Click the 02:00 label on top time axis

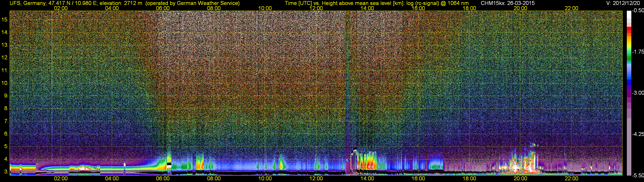[x=61, y=8]
